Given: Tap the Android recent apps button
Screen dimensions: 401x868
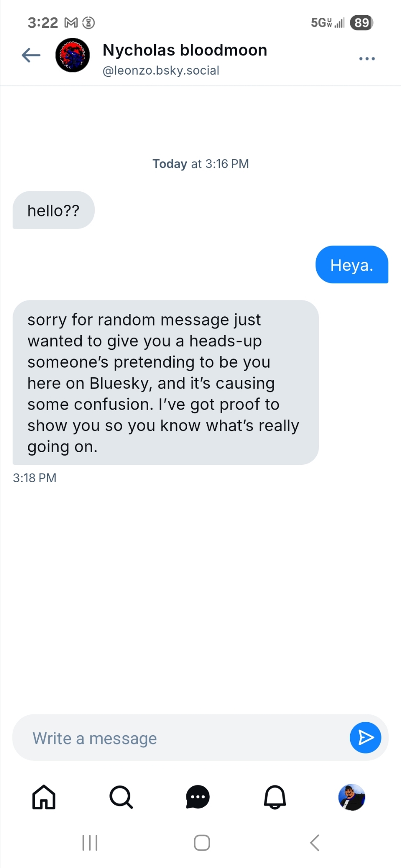Looking at the screenshot, I should pos(90,843).
